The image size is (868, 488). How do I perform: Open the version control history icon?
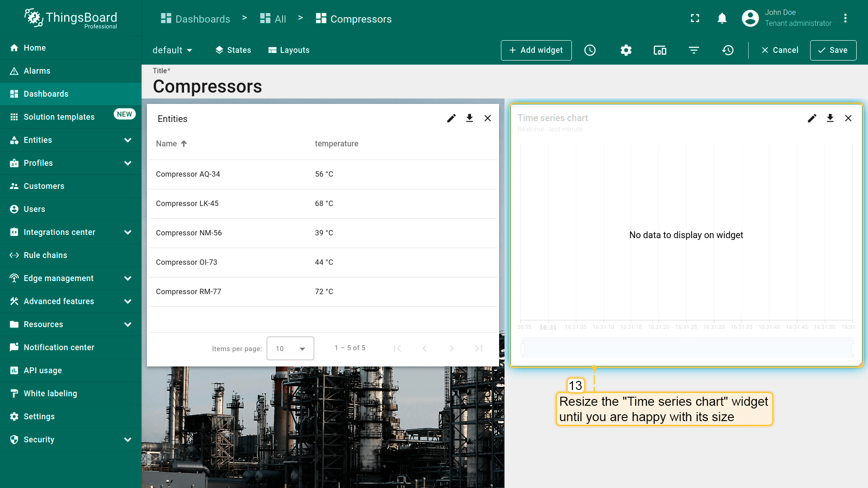pyautogui.click(x=728, y=50)
